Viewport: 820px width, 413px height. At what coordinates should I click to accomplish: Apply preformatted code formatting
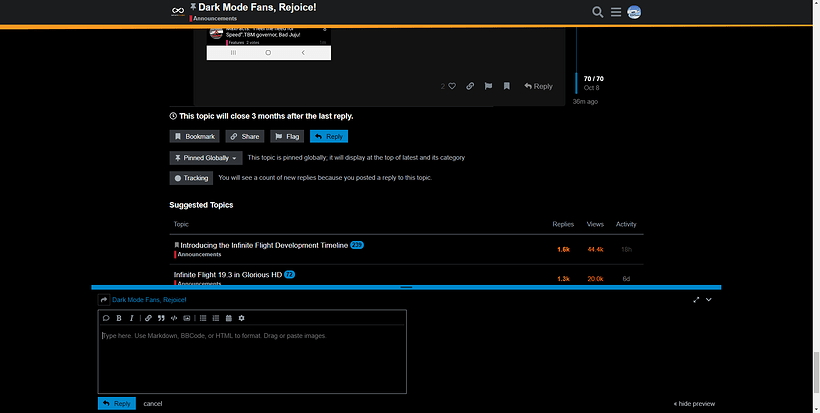(x=174, y=318)
